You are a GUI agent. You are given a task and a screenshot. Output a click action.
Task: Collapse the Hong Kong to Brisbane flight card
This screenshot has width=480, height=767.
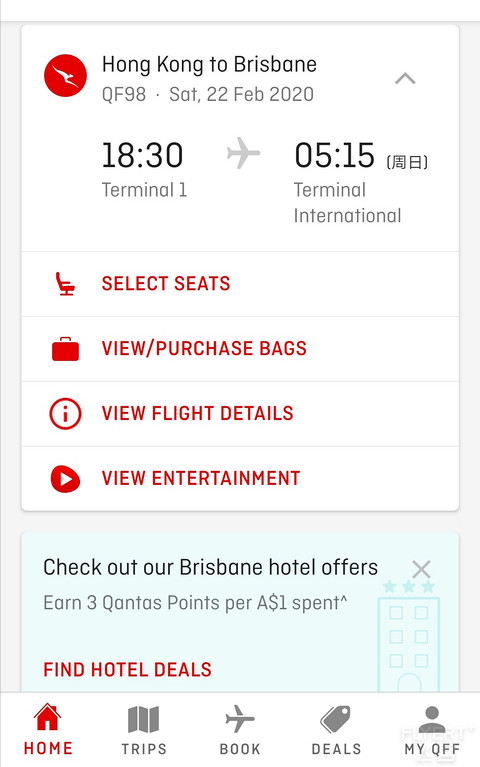point(405,78)
